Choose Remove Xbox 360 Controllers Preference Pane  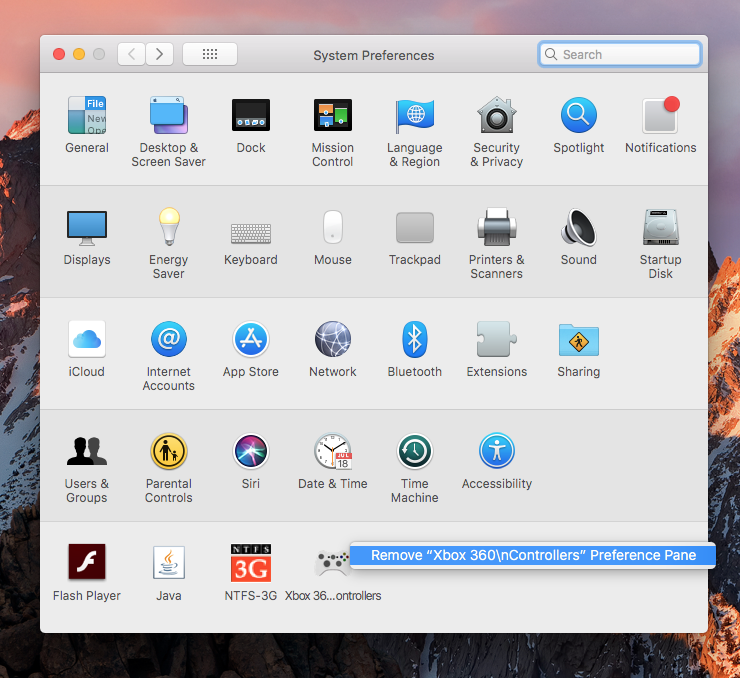(x=533, y=556)
